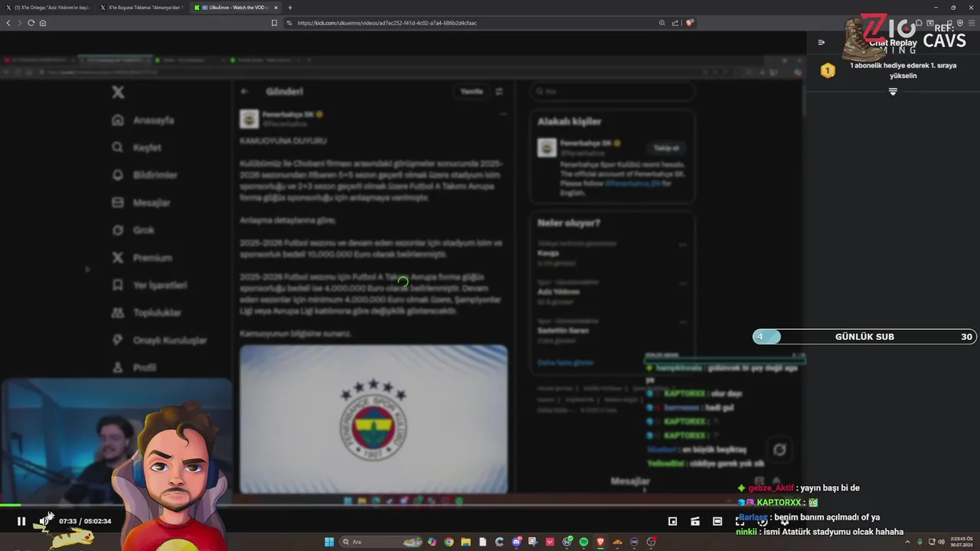Click the kick.com URL address field
The height and width of the screenshot is (551, 980).
(x=387, y=23)
